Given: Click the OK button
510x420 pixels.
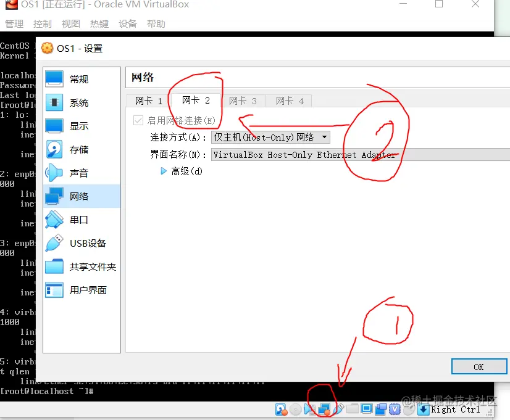Looking at the screenshot, I should (x=479, y=366).
